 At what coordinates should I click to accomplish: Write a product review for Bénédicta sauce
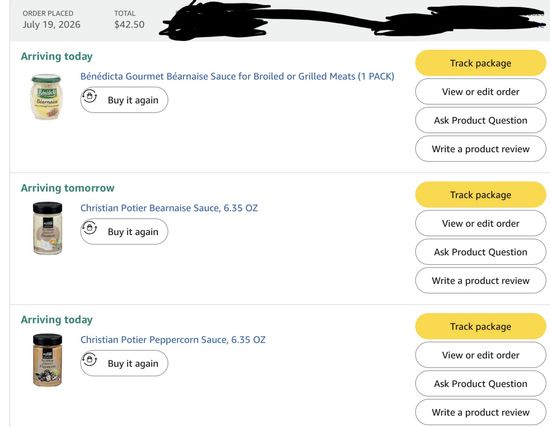[481, 149]
